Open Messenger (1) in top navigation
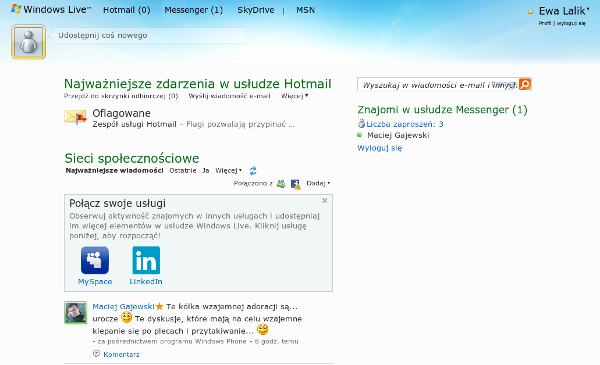Viewport: 600px width, 365px height. (x=194, y=10)
